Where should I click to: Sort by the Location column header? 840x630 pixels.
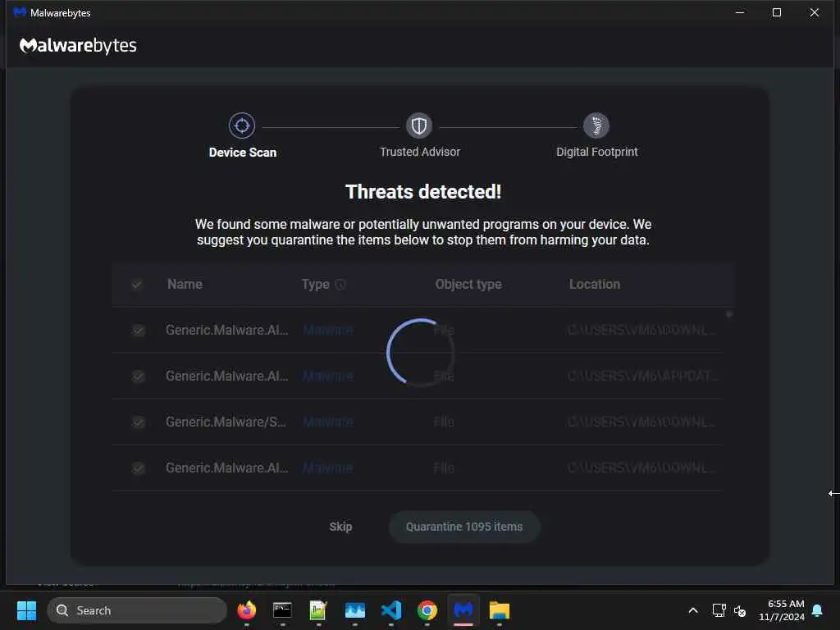595,285
